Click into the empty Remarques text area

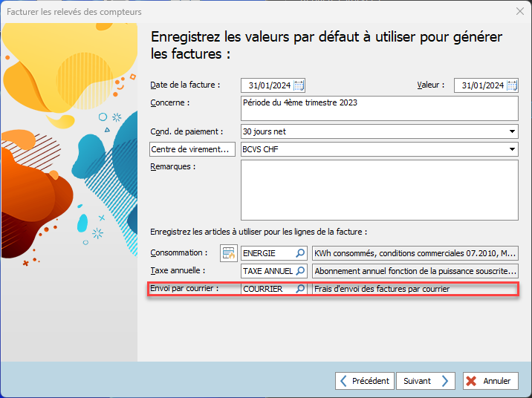click(x=380, y=190)
